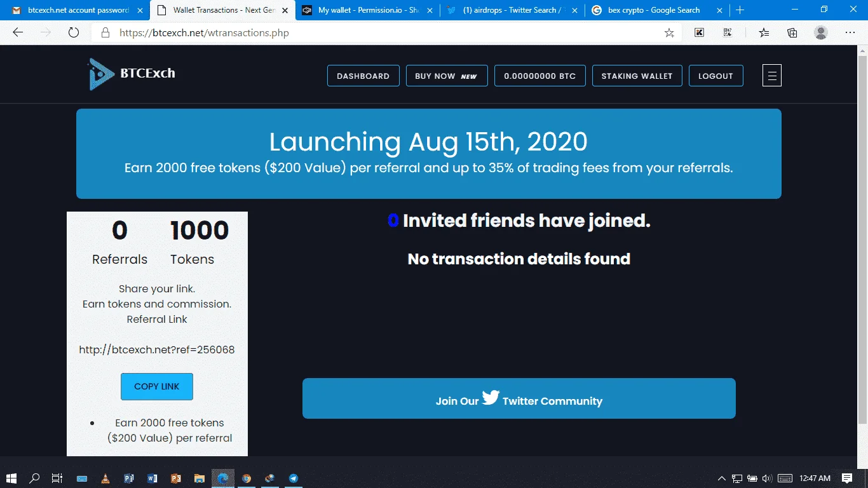The width and height of the screenshot is (868, 488).
Task: Click "No transaction details found" text
Action: click(519, 259)
